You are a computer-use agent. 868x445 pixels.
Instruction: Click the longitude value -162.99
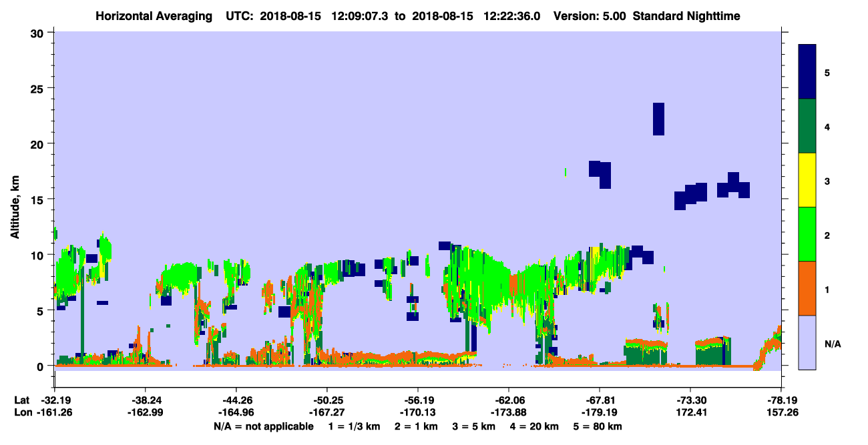[x=145, y=412]
